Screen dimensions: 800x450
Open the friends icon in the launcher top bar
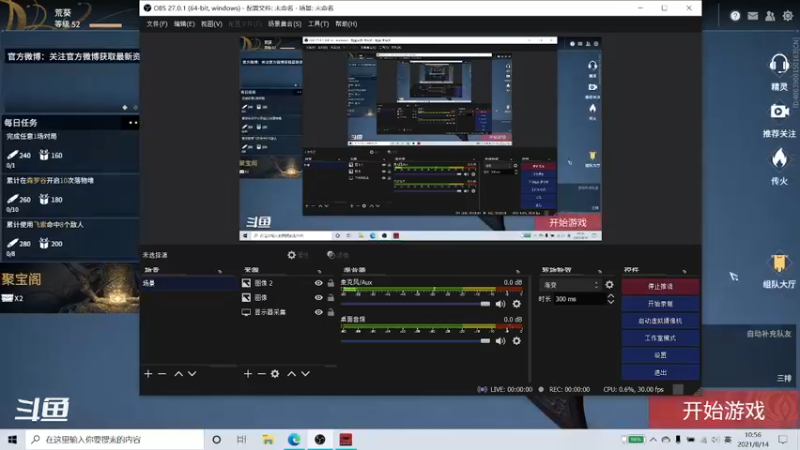pos(770,16)
